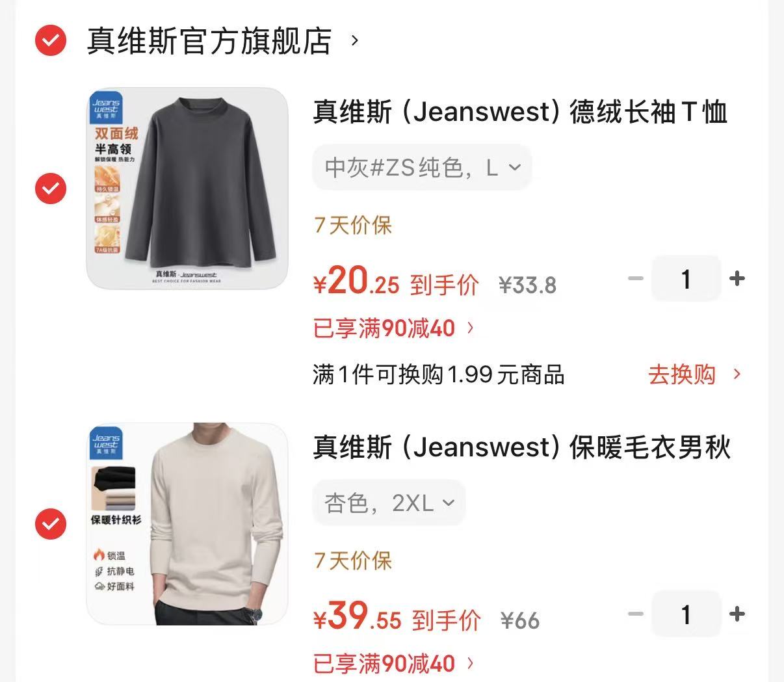Tap the arrow after the sweater's 已享满90减40
This screenshot has height=682, width=784.
click(x=471, y=664)
